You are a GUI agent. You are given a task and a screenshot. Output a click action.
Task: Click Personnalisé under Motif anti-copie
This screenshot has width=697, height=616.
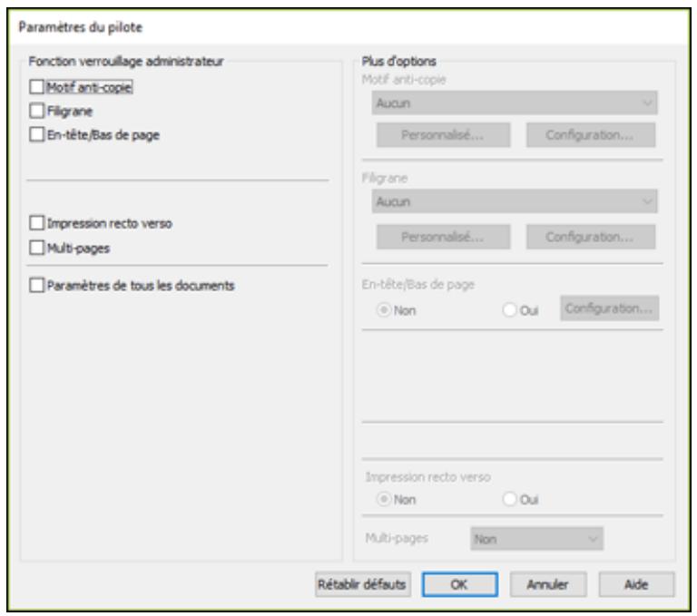[x=442, y=135]
